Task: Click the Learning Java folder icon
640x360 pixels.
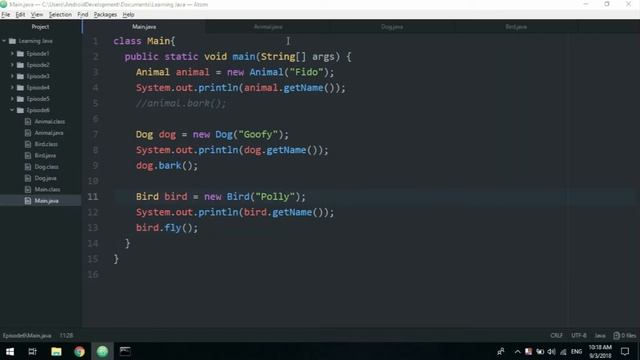Action: click(12, 41)
